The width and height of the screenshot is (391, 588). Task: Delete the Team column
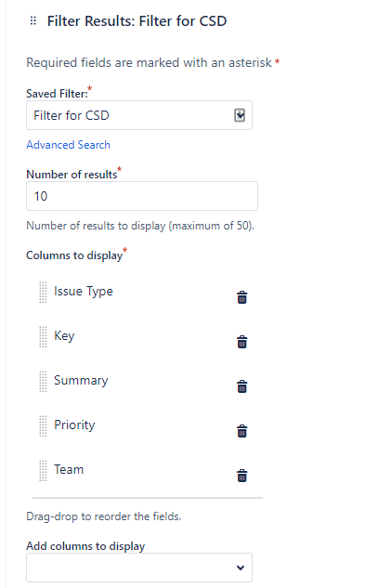[242, 476]
